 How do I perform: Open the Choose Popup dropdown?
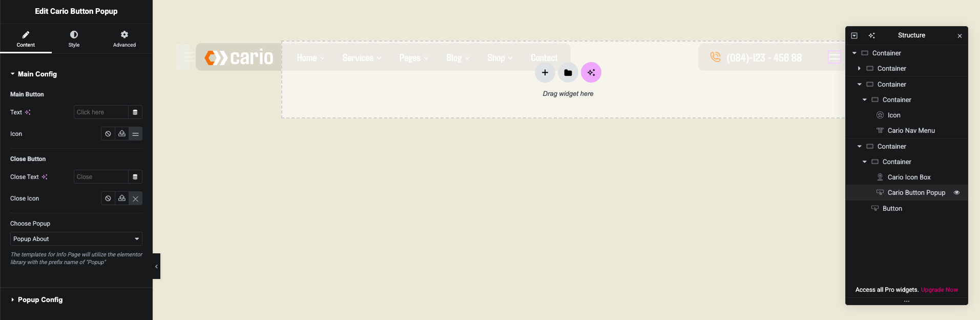pyautogui.click(x=76, y=239)
